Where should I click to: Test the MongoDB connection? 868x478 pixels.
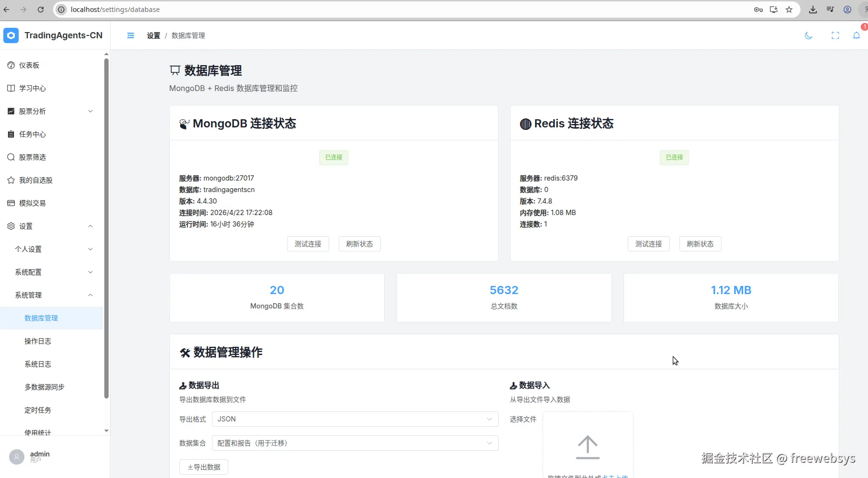pyautogui.click(x=308, y=244)
